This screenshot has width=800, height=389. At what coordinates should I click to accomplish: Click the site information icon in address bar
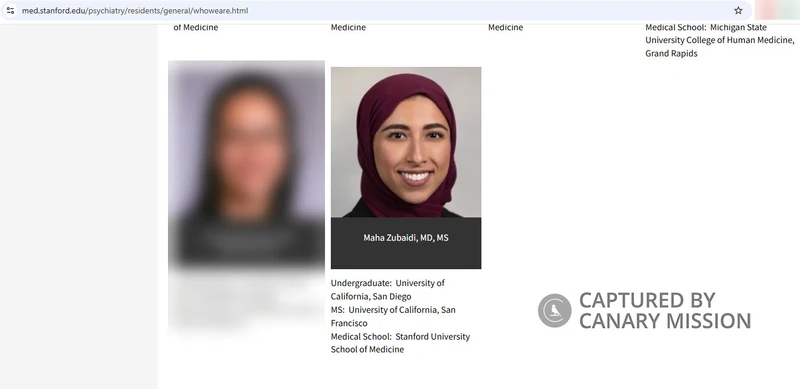point(10,10)
